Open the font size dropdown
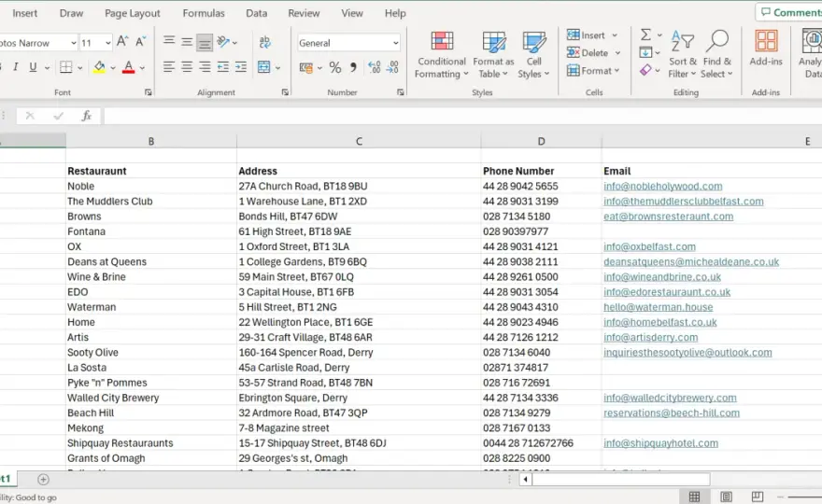The height and width of the screenshot is (504, 822). (108, 43)
